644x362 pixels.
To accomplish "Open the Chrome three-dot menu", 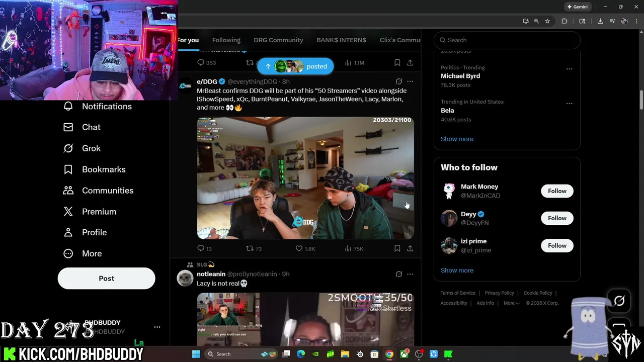I will [x=636, y=21].
